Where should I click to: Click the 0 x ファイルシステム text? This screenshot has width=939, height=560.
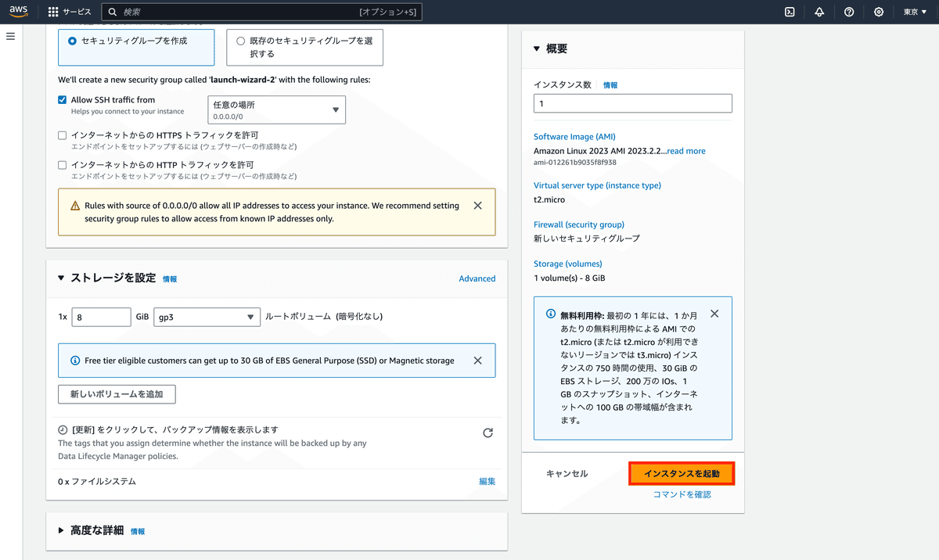point(97,481)
